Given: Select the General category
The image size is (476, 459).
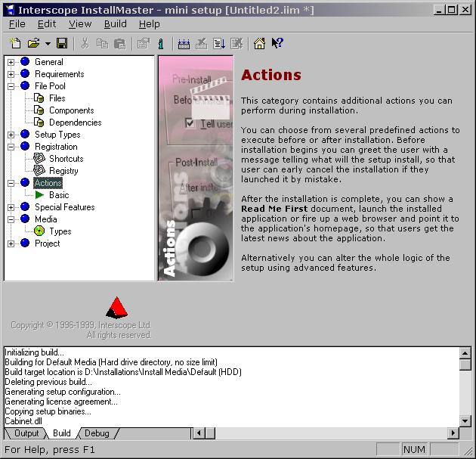Looking at the screenshot, I should click(49, 62).
